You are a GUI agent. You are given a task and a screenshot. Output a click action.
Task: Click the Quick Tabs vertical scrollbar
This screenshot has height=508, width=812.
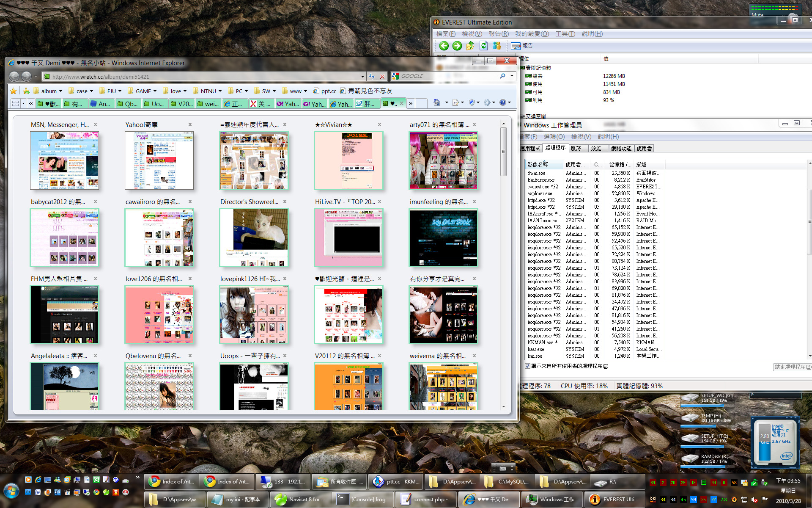tap(503, 152)
